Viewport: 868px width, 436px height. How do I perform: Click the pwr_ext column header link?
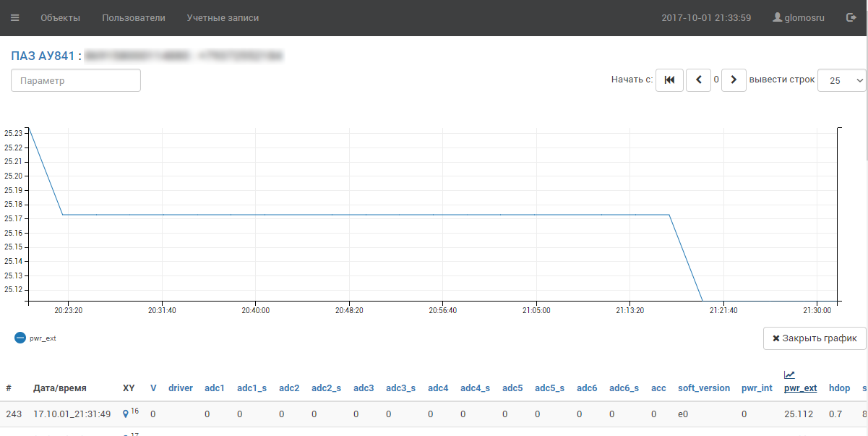pos(800,388)
